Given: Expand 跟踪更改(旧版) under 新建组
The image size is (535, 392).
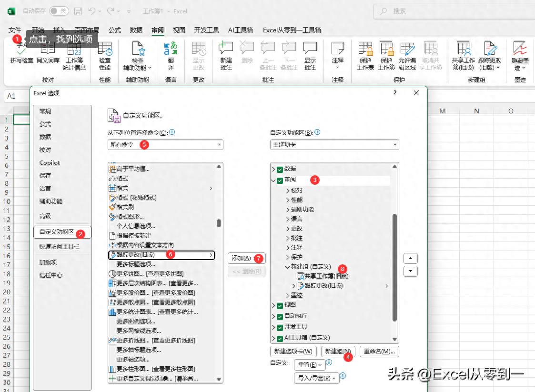Looking at the screenshot, I should 293,286.
